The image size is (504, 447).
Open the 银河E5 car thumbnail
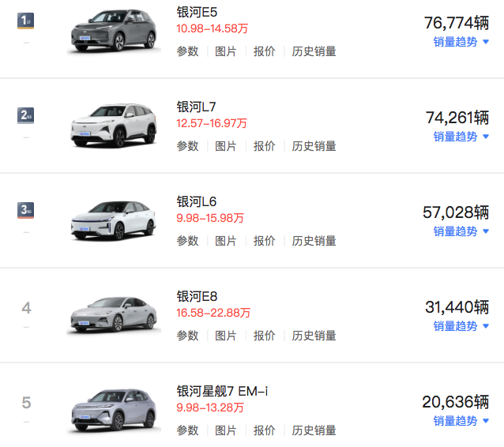[x=114, y=32]
